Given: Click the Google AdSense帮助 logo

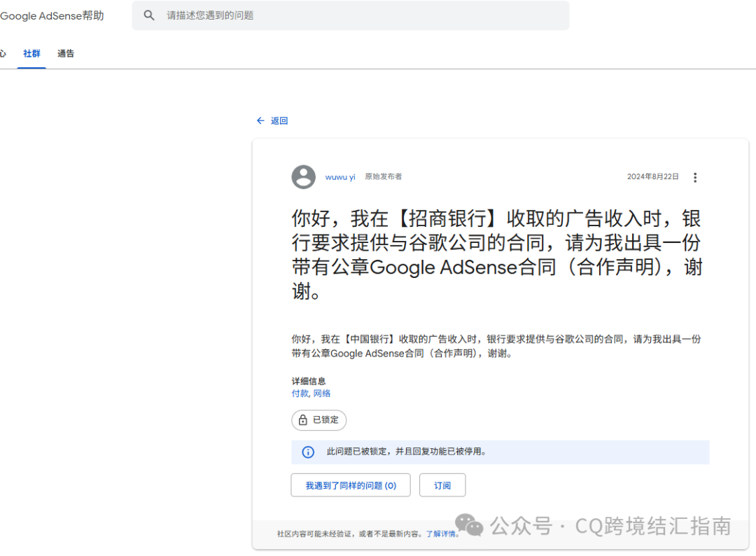Looking at the screenshot, I should tap(52, 15).
